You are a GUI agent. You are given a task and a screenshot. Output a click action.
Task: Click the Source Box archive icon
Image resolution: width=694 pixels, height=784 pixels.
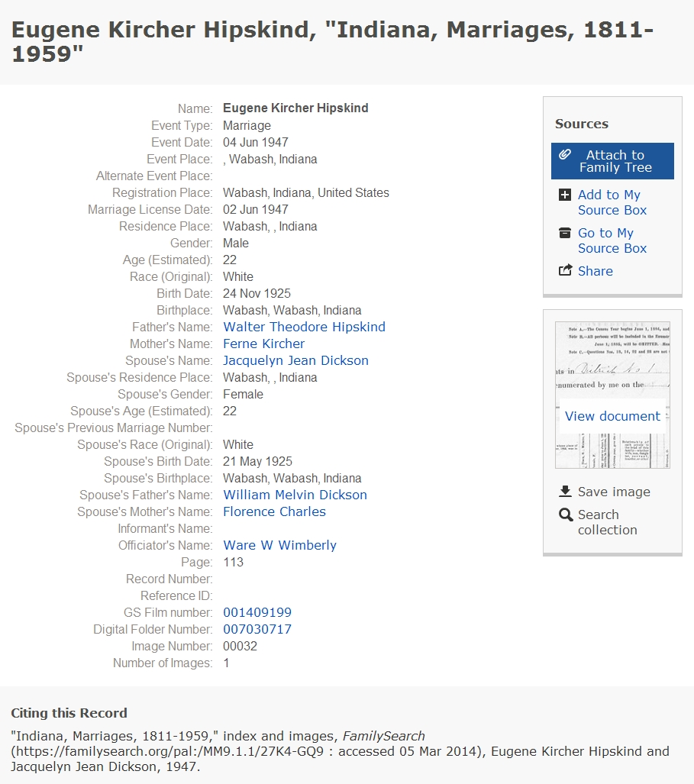click(564, 233)
